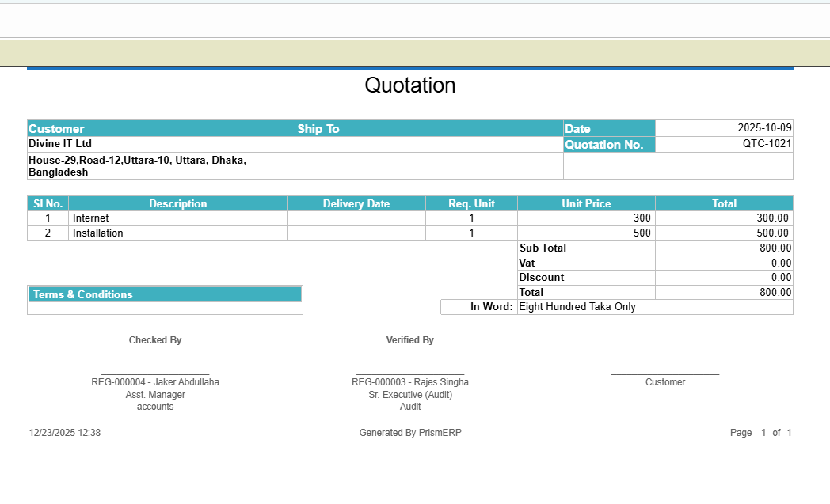This screenshot has width=830, height=504.
Task: Select the Eight Hundred Taka Only text
Action: point(577,307)
